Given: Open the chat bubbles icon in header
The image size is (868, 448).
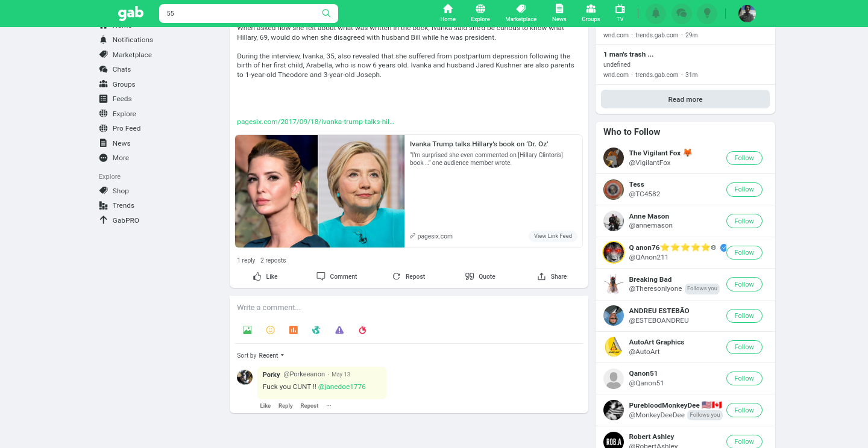Looking at the screenshot, I should (x=682, y=13).
